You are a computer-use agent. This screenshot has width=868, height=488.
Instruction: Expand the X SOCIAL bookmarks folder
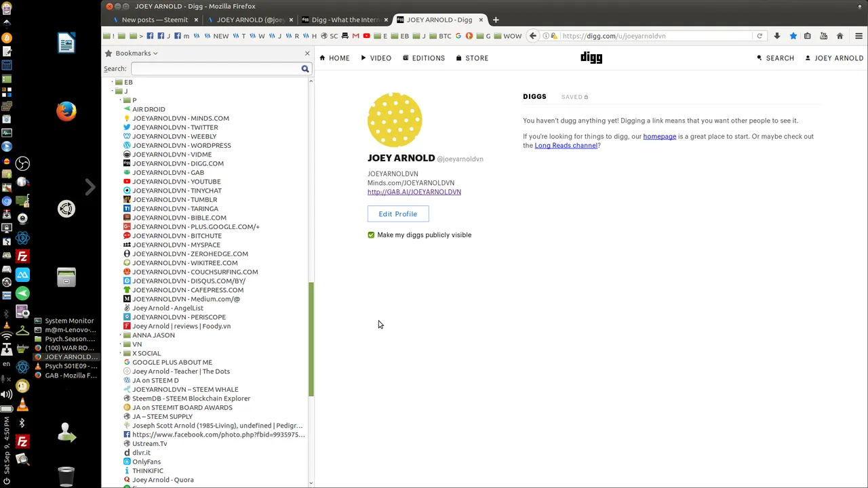pos(121,353)
